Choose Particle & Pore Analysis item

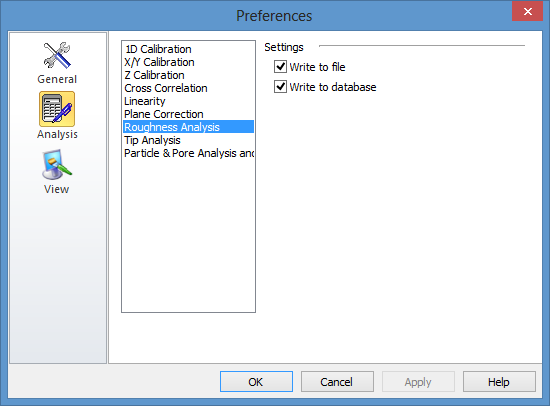[x=188, y=153]
